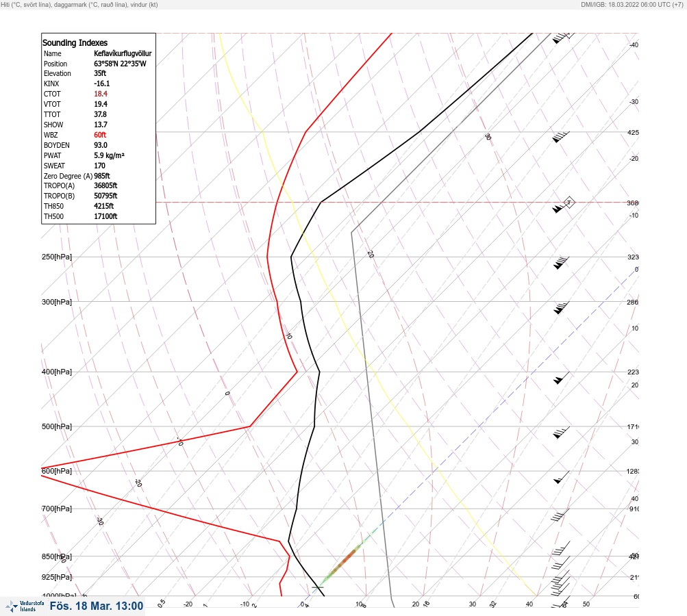
Task: Click the position value 63°58'N 22°35'W
Action: click(120, 64)
